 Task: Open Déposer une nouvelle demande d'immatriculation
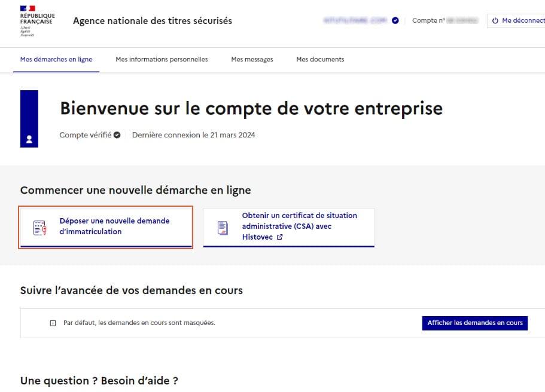tap(114, 226)
